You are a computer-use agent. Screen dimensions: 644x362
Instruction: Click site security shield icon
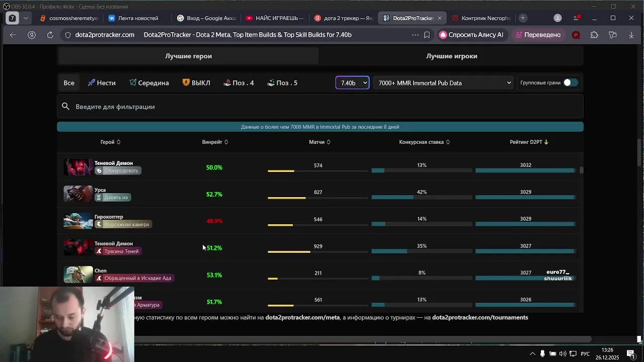click(x=68, y=35)
